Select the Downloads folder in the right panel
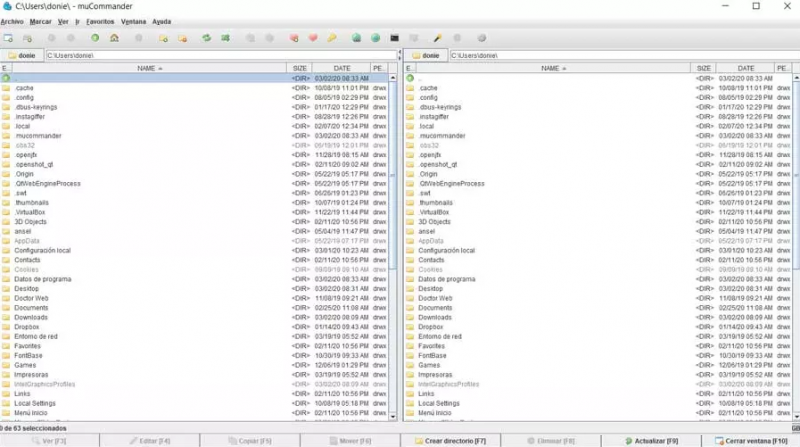800x447 pixels. 436,317
